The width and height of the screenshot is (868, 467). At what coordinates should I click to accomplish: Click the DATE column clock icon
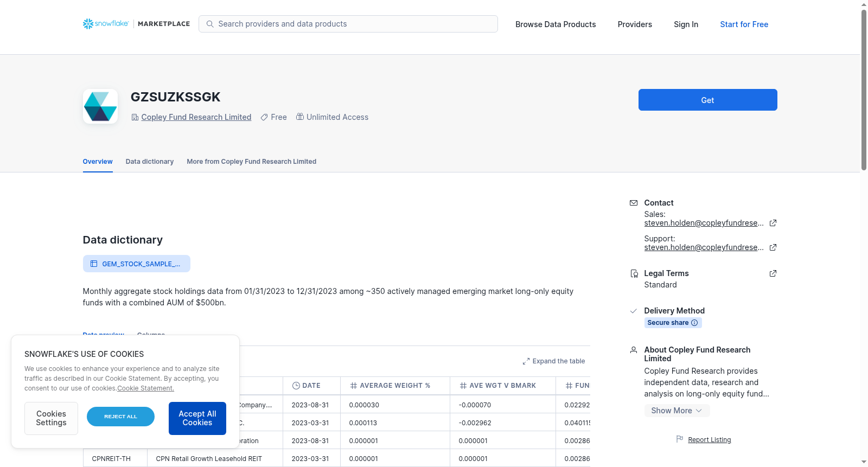[296, 386]
